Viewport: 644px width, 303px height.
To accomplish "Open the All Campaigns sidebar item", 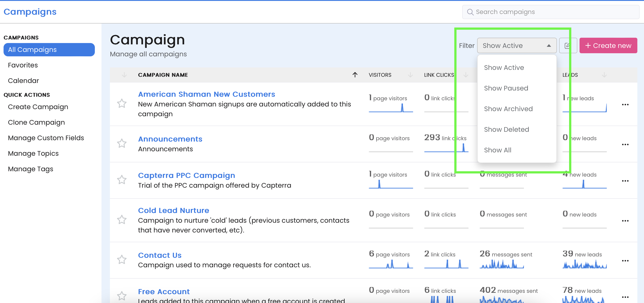I will (49, 49).
